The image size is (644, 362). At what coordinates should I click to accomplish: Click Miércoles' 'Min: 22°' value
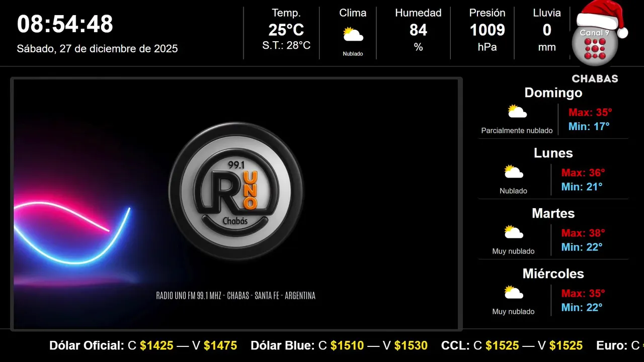(x=582, y=308)
